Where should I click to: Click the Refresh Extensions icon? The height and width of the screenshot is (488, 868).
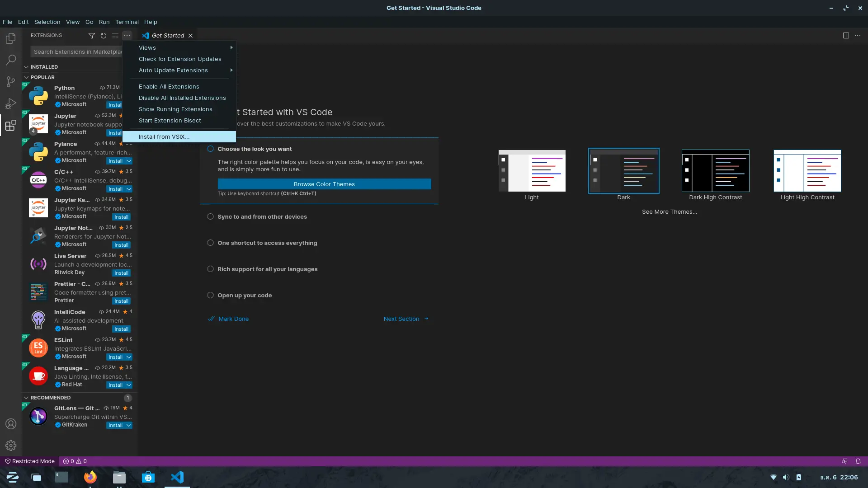click(103, 35)
